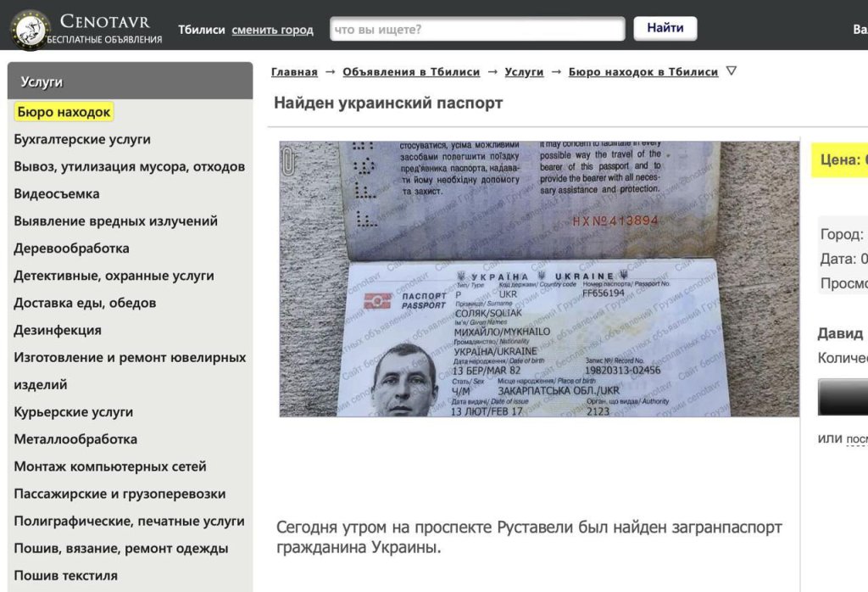Screen dimensions: 868x592
Task: Click the paperclip icon on passport photo
Action: click(x=288, y=162)
